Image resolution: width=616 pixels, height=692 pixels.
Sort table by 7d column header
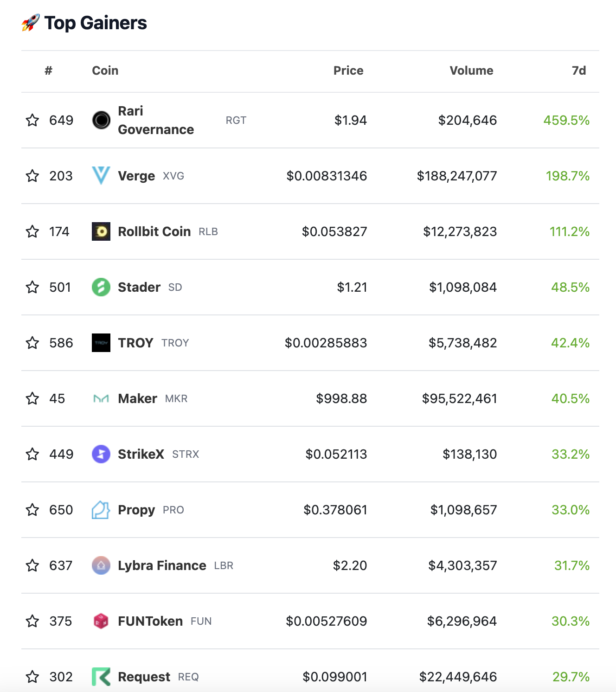click(x=579, y=70)
